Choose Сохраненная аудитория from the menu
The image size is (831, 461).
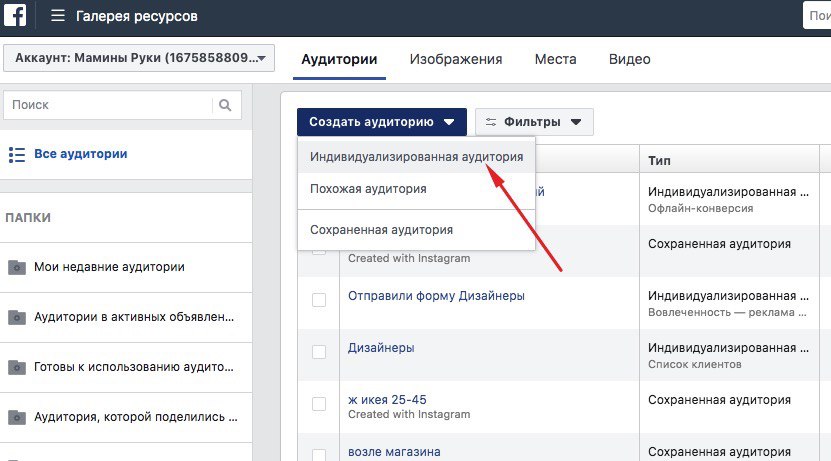pos(417,230)
